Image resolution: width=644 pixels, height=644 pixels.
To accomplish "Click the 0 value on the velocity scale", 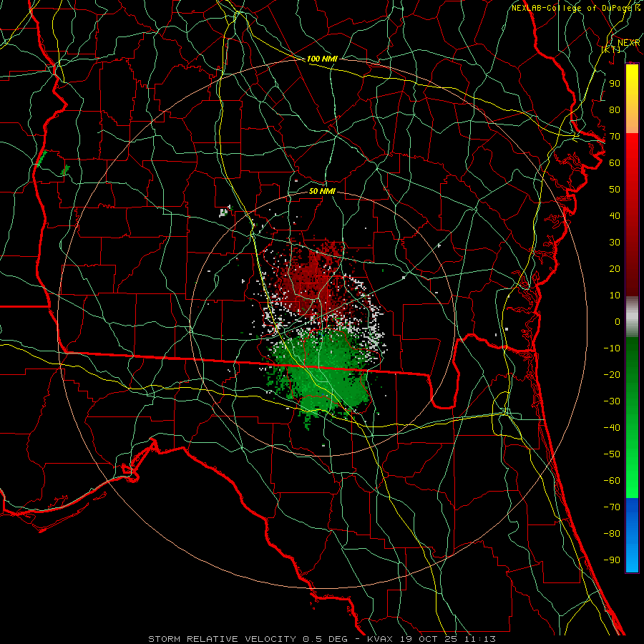I will pyautogui.click(x=618, y=321).
